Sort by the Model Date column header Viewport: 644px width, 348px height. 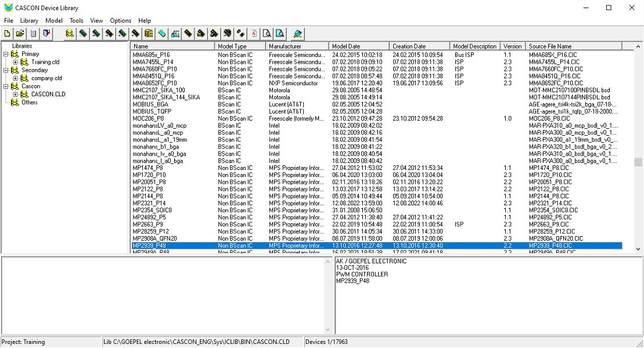(x=359, y=46)
